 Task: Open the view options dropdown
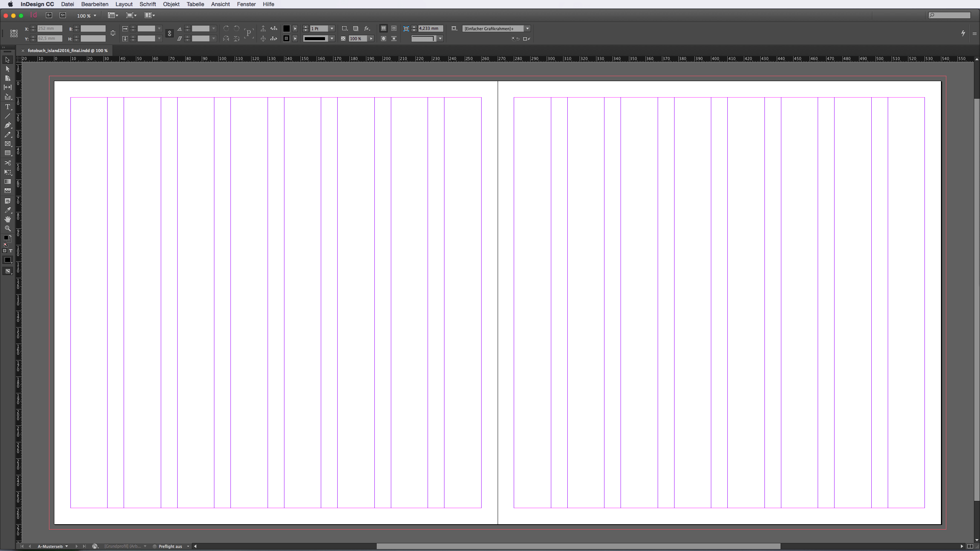point(113,15)
